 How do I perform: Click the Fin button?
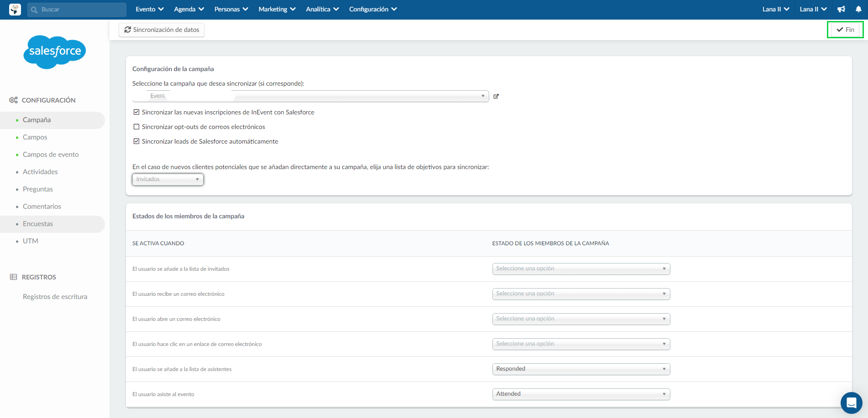845,30
